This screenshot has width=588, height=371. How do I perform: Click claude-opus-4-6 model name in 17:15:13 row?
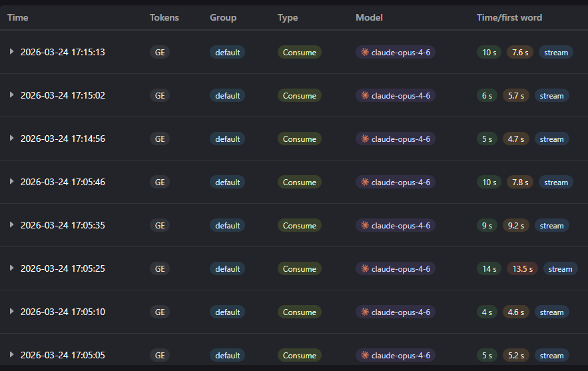coord(400,52)
